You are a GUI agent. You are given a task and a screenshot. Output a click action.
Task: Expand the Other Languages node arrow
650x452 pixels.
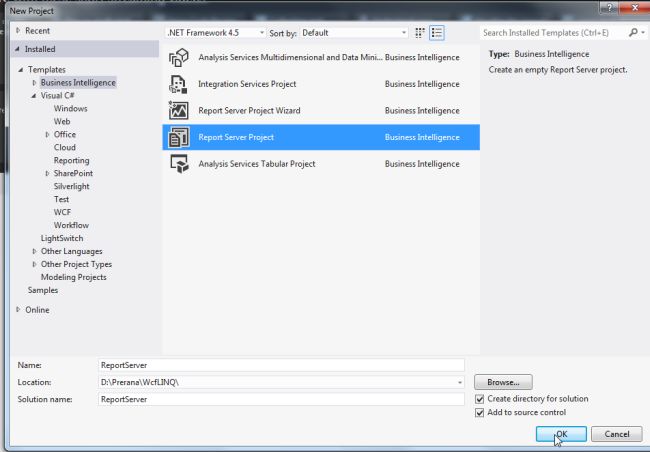[x=34, y=251]
